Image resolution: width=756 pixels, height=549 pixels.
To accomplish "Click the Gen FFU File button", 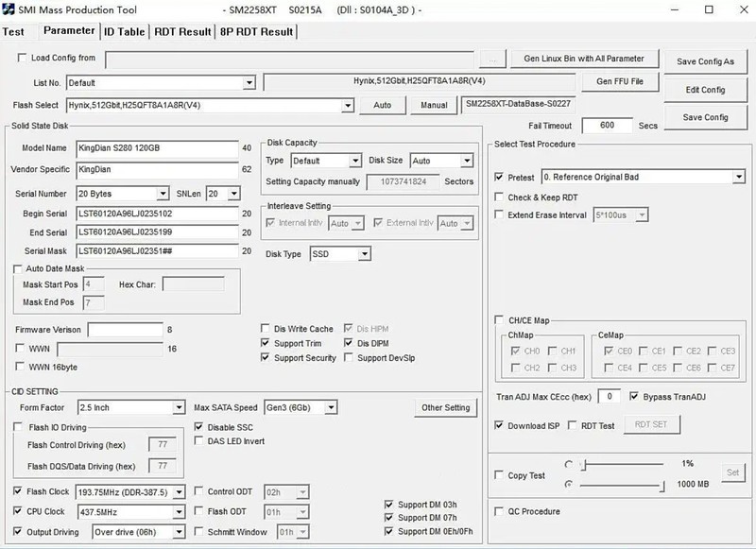I will point(620,82).
